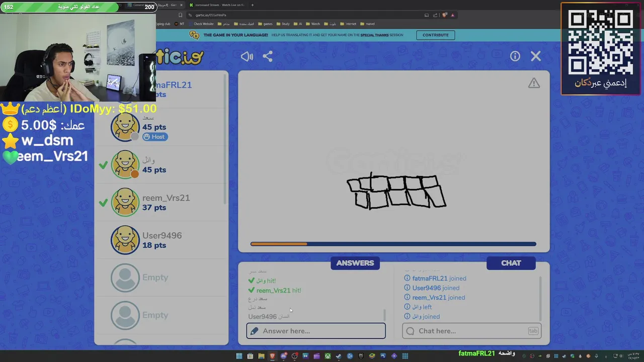Image resolution: width=644 pixels, height=362 pixels.
Task: Click the bookmark icon beside address bar
Action: (180, 15)
